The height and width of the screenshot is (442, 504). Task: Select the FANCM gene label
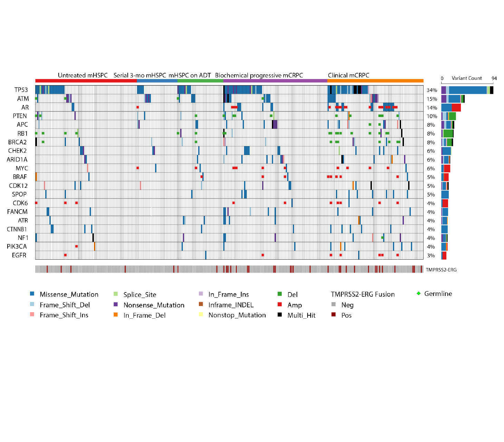pos(17,212)
